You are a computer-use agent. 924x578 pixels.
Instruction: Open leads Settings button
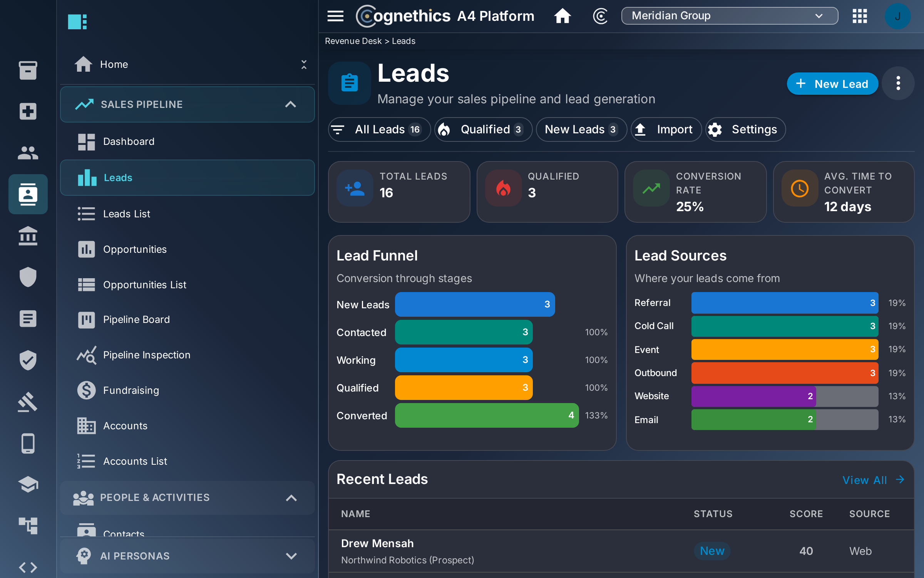(x=745, y=129)
